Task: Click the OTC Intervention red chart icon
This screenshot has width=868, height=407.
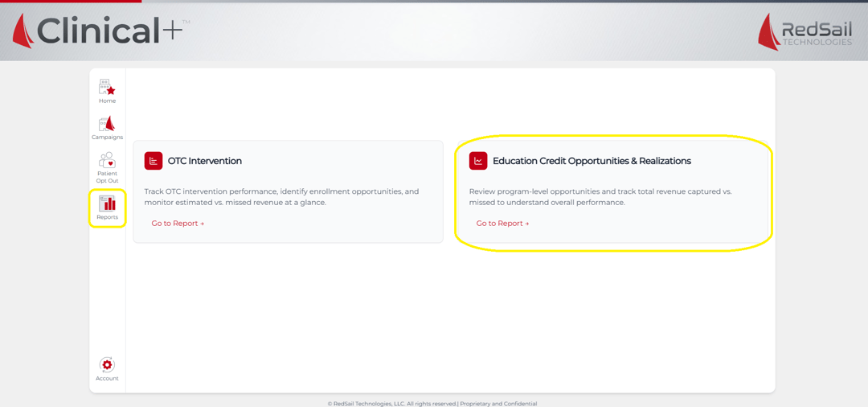Action: 154,161
